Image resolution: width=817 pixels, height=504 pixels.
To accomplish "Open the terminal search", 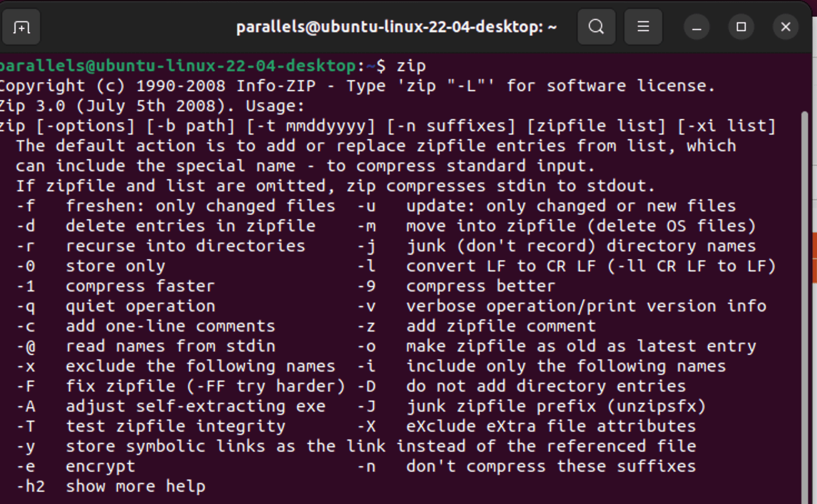I will pos(597,26).
